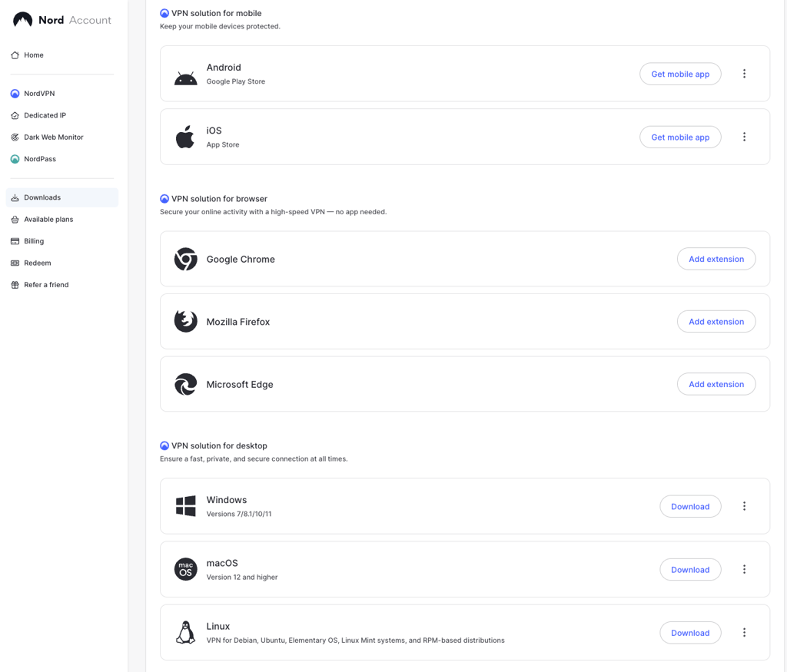The width and height of the screenshot is (787, 672).
Task: Click the Linux distributions description text
Action: [x=355, y=641]
